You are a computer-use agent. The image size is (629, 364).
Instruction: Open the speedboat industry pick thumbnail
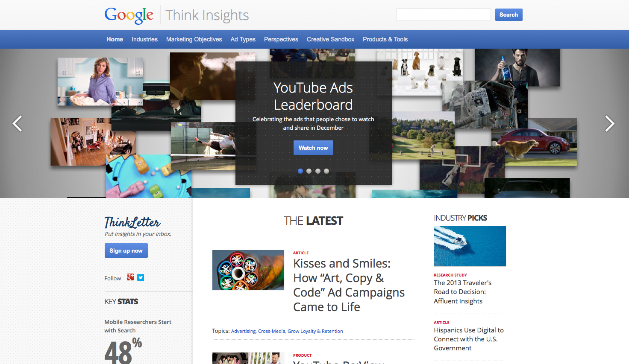pos(470,246)
